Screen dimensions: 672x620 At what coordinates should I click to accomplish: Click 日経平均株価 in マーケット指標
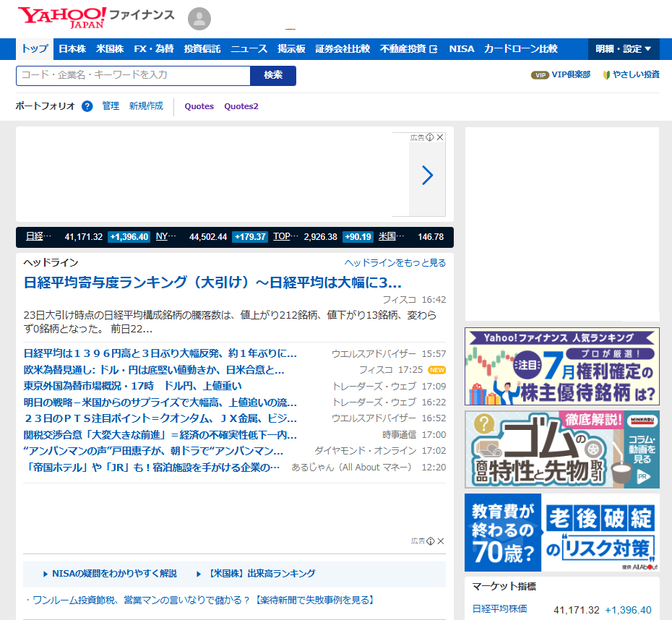point(499,609)
